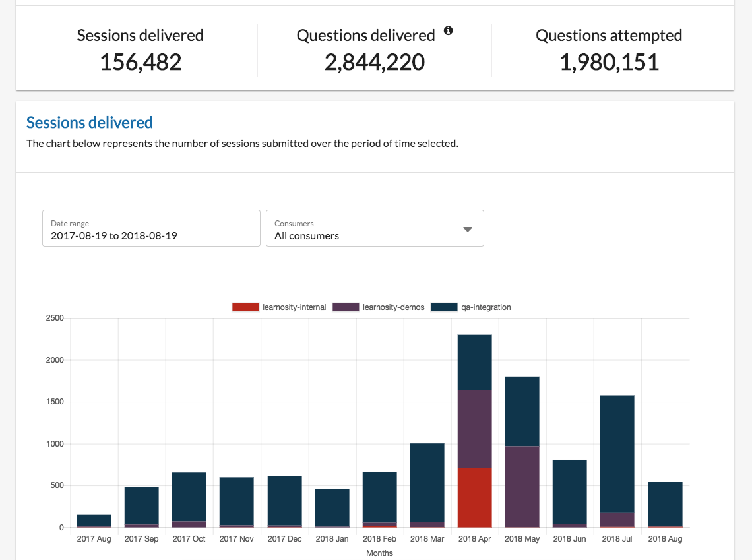Toggle learnosity-demos purple legend swatch

[x=345, y=307]
